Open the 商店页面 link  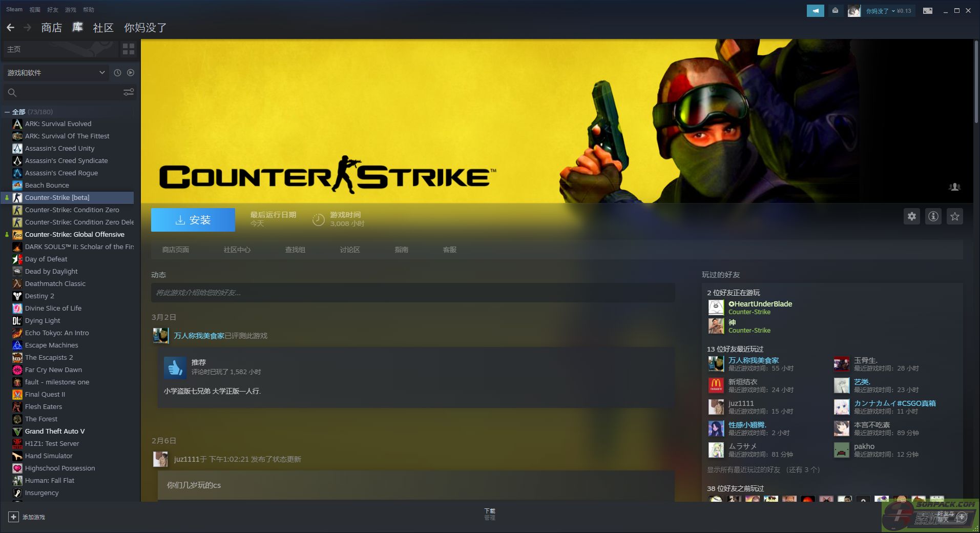pyautogui.click(x=176, y=250)
